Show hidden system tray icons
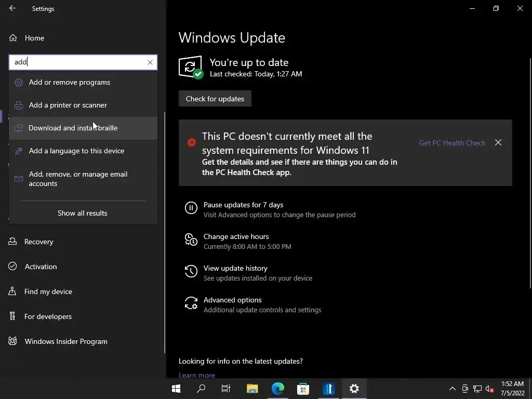The image size is (532, 399). pos(453,389)
